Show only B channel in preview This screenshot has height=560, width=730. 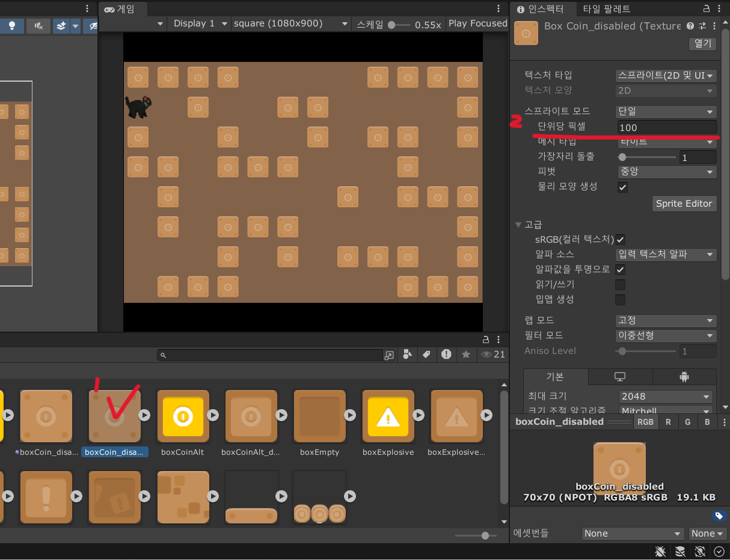pyautogui.click(x=707, y=422)
